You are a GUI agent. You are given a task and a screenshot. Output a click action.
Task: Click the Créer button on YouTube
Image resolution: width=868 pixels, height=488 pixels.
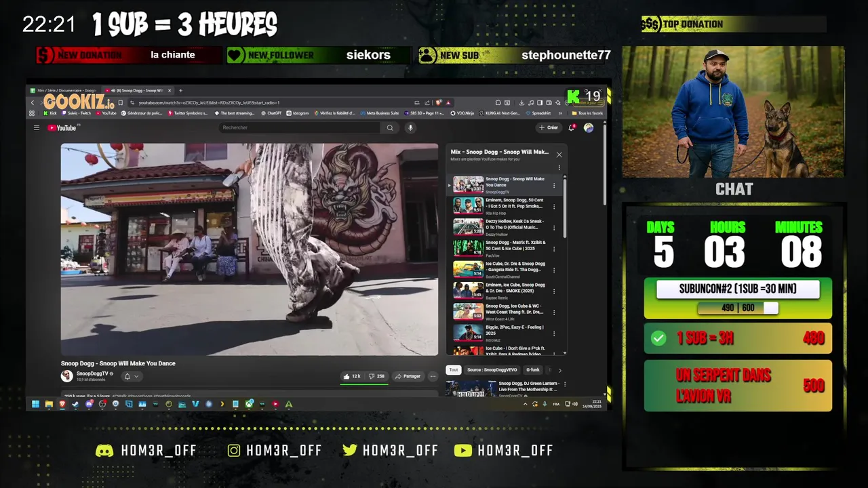(548, 127)
